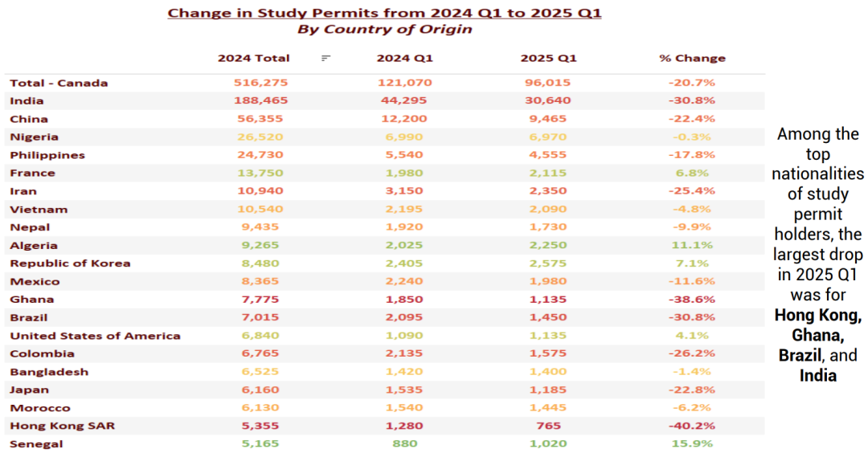868x453 pixels.
Task: Click the United States of America row label
Action: point(95,336)
